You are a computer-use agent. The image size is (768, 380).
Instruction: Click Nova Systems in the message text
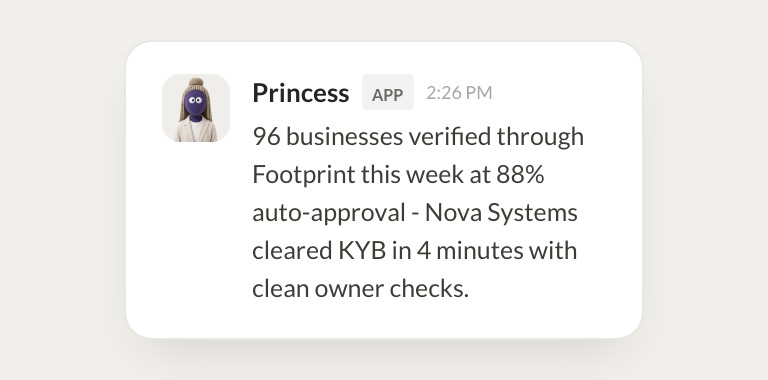501,213
